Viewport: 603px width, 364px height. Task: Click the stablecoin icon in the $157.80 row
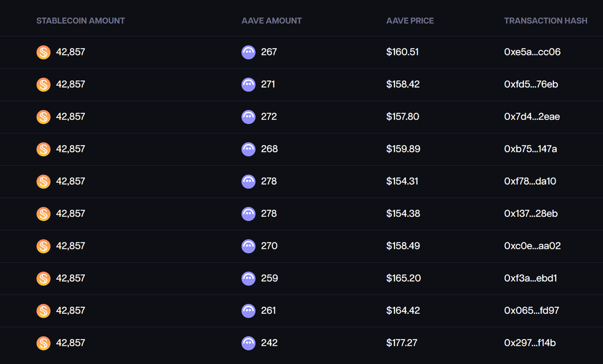pos(43,117)
